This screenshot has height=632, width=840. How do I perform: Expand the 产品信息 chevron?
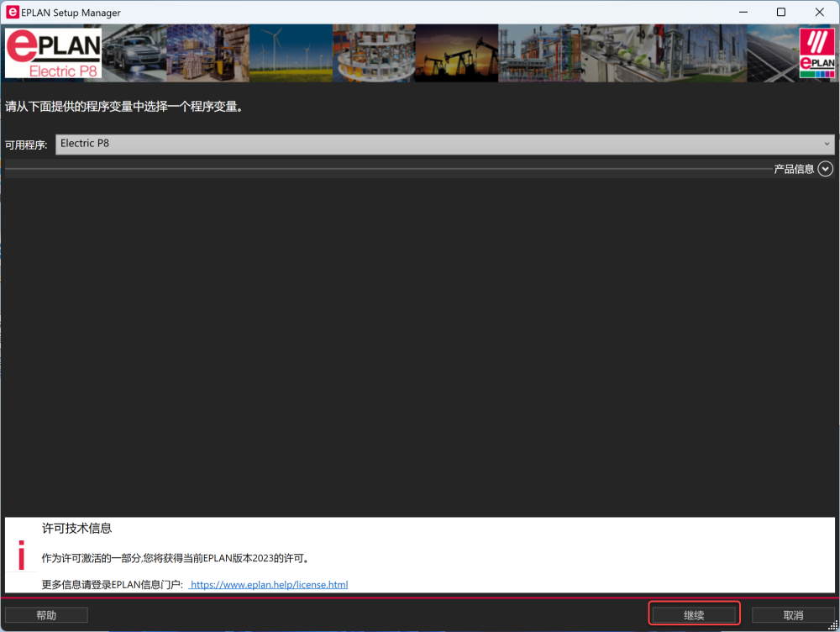(x=825, y=170)
